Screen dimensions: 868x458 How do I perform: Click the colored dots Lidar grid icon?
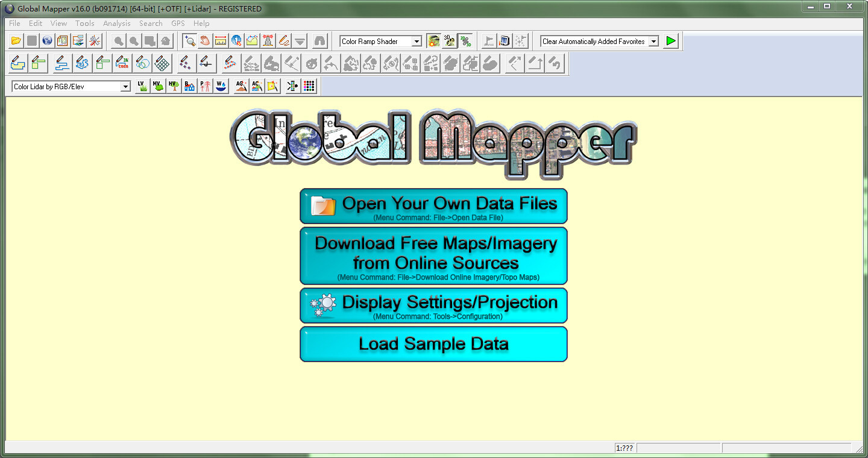coord(309,86)
